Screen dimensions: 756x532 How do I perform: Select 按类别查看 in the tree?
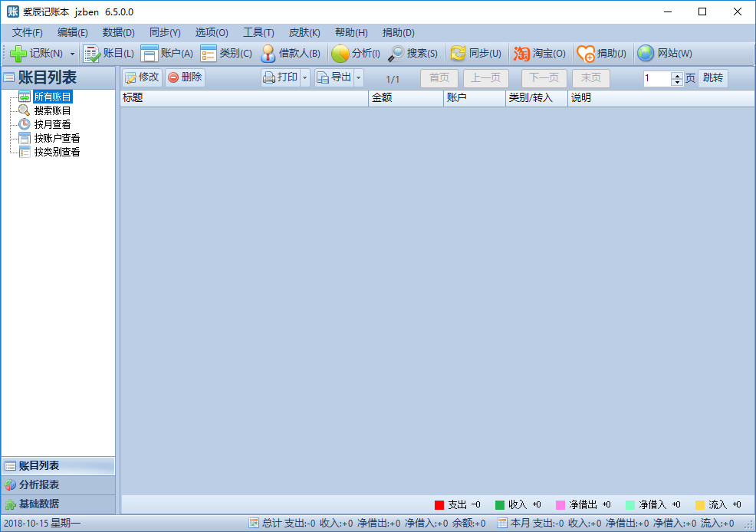[57, 153]
